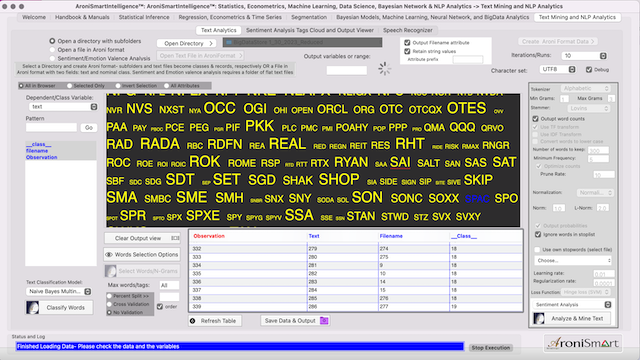The height and width of the screenshot is (360, 640).
Task: Click the Classify Words thumbnail icon
Action: click(x=33, y=308)
